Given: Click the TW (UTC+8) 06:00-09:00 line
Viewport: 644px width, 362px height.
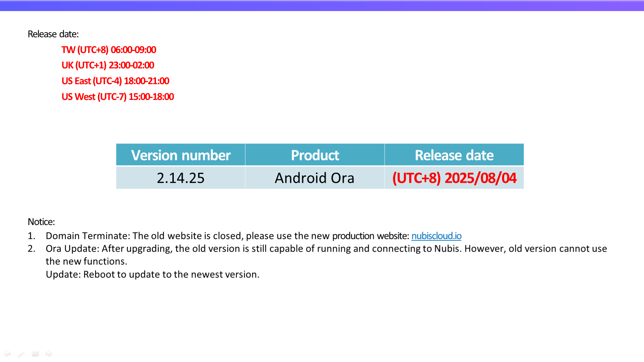Looking at the screenshot, I should 109,50.
